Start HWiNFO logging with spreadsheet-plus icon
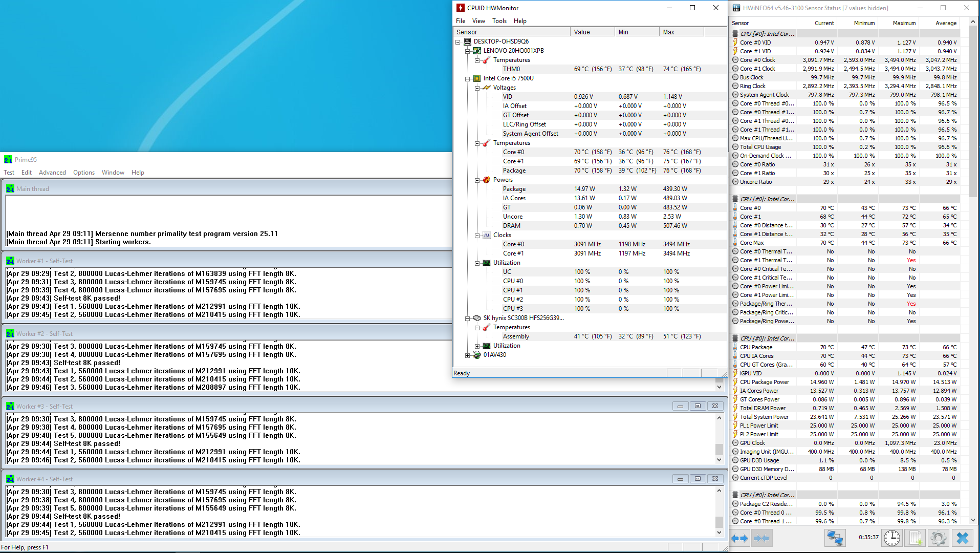 pyautogui.click(x=915, y=538)
